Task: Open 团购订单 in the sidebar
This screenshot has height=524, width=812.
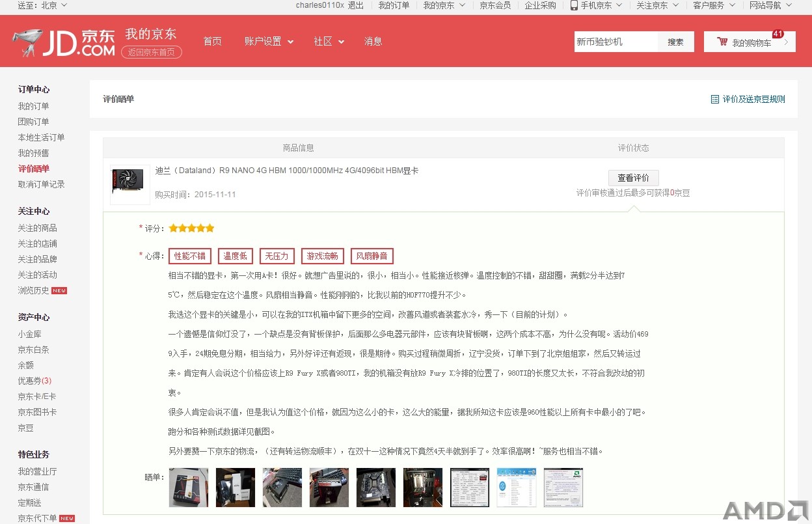Action: (33, 122)
